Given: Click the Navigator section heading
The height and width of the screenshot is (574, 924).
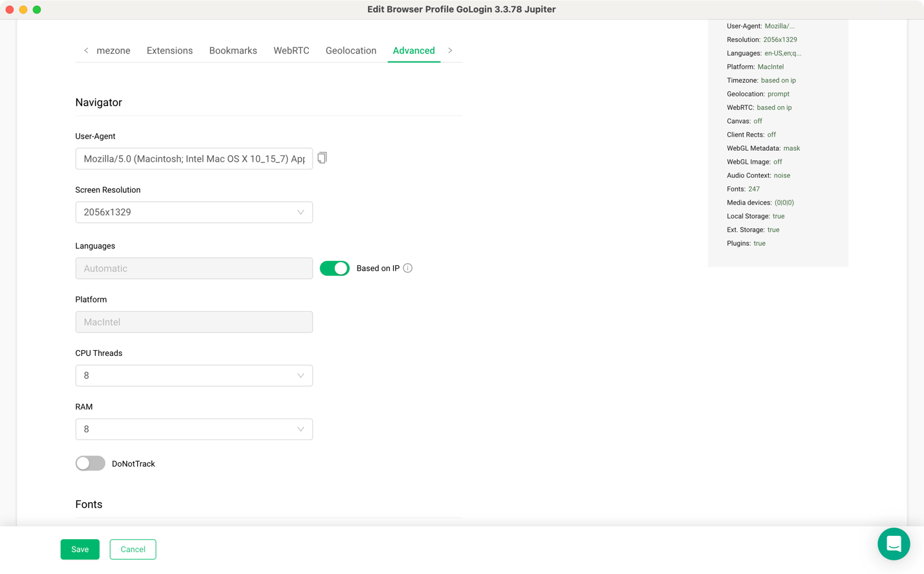Looking at the screenshot, I should [98, 102].
